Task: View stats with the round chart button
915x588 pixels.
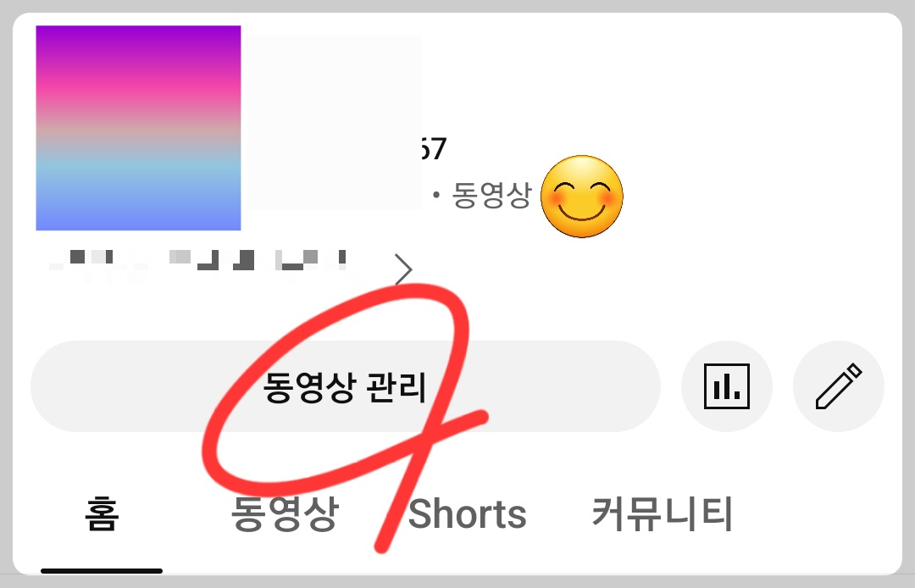Action: pos(727,386)
